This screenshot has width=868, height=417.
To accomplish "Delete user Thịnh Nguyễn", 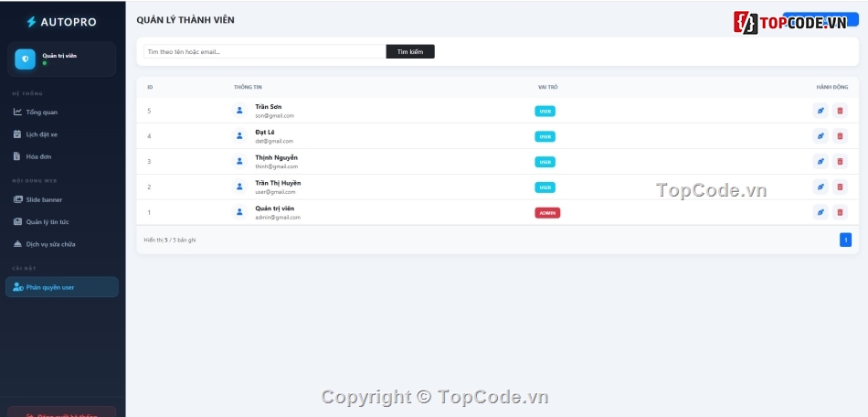I will 840,162.
